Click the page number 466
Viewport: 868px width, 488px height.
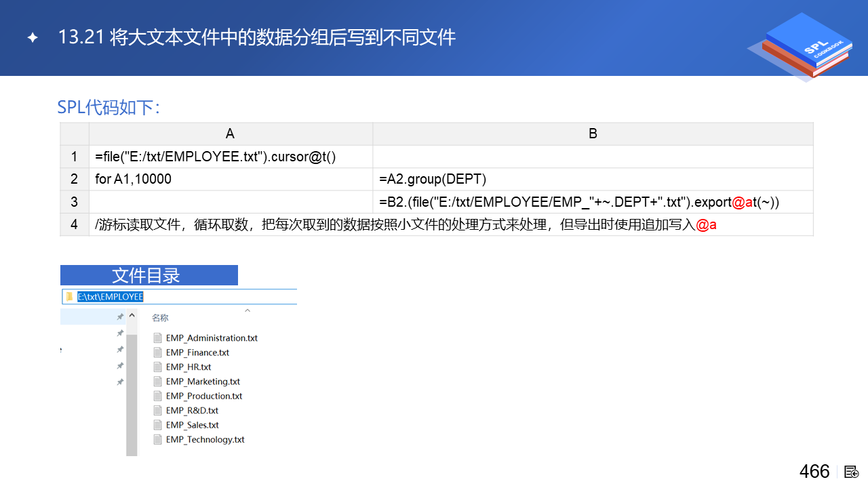click(x=814, y=472)
